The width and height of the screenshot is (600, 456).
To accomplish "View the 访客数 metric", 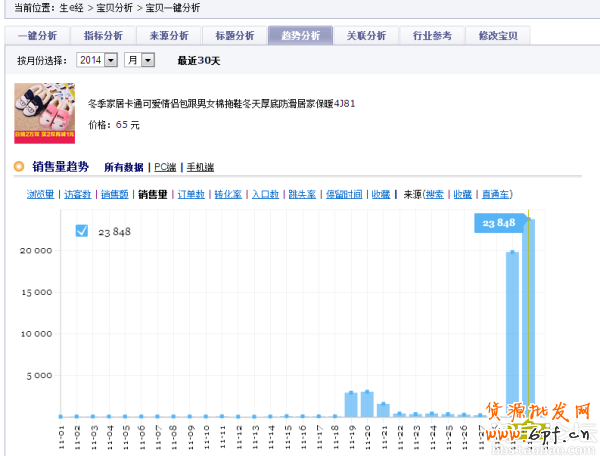I will (x=78, y=194).
